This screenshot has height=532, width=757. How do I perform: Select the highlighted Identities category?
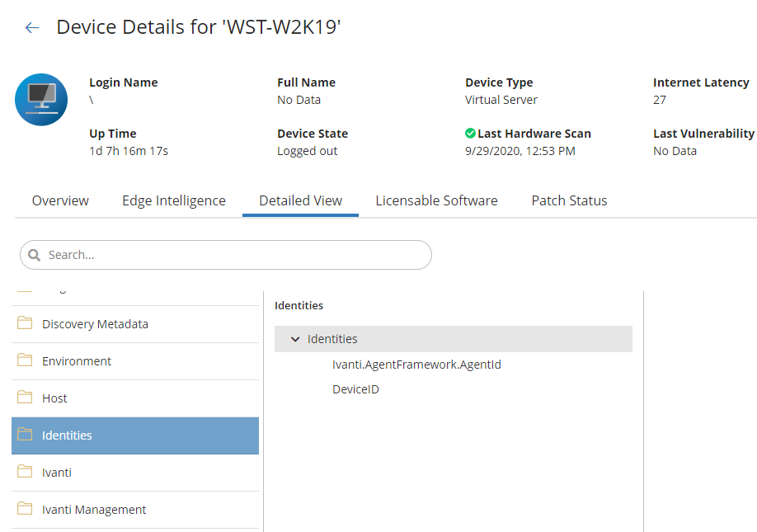[x=67, y=435]
